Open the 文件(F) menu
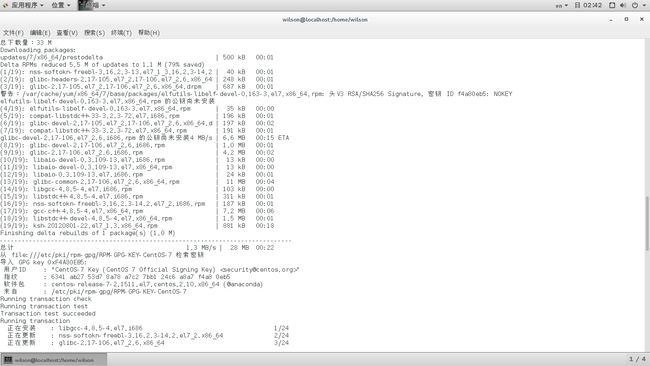Viewport: 650px width, 366px height. click(x=13, y=32)
